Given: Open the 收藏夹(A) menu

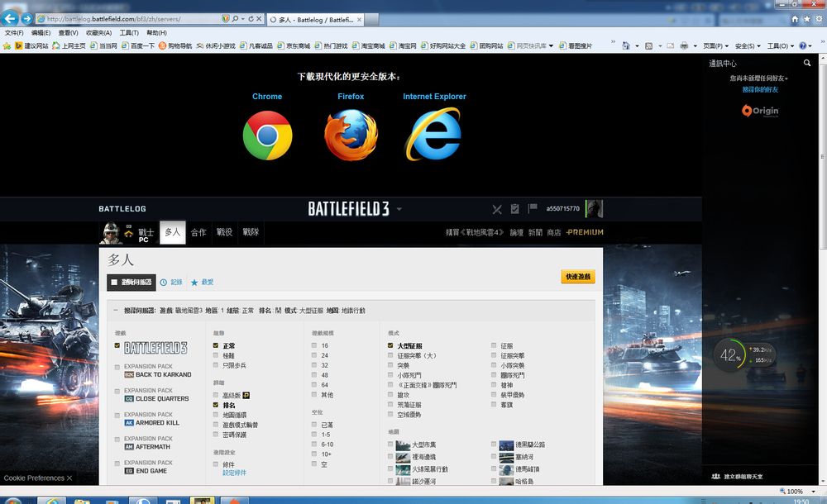Looking at the screenshot, I should [98, 33].
